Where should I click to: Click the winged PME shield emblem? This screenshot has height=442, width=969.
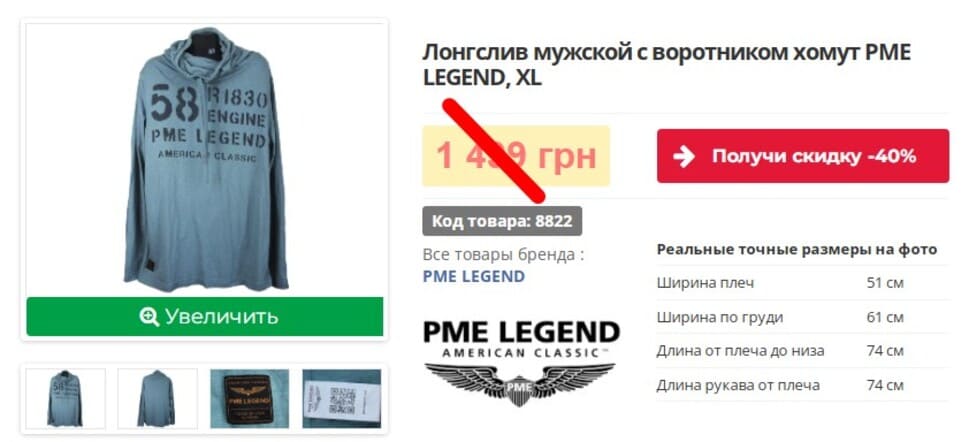pyautogui.click(x=520, y=384)
